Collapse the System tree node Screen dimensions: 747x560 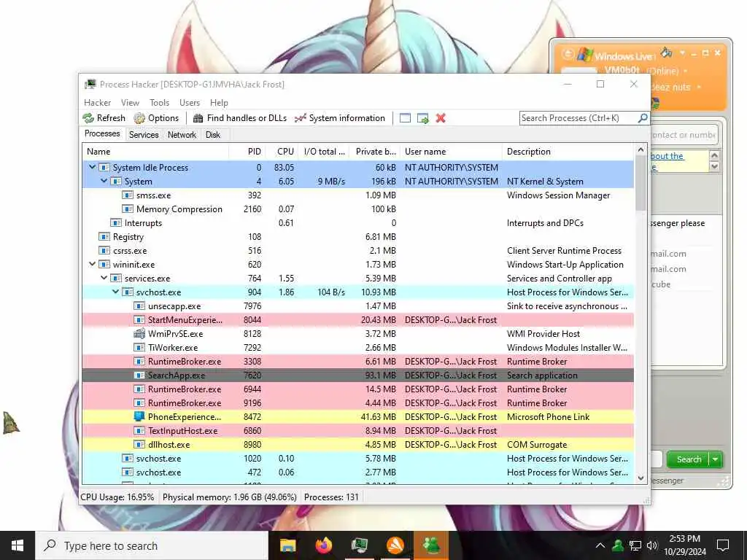(x=104, y=181)
